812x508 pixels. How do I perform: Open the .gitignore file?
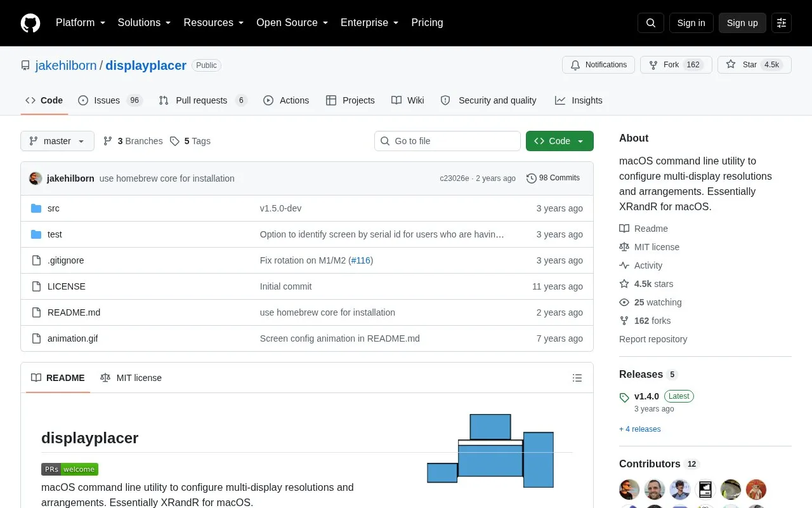[66, 260]
